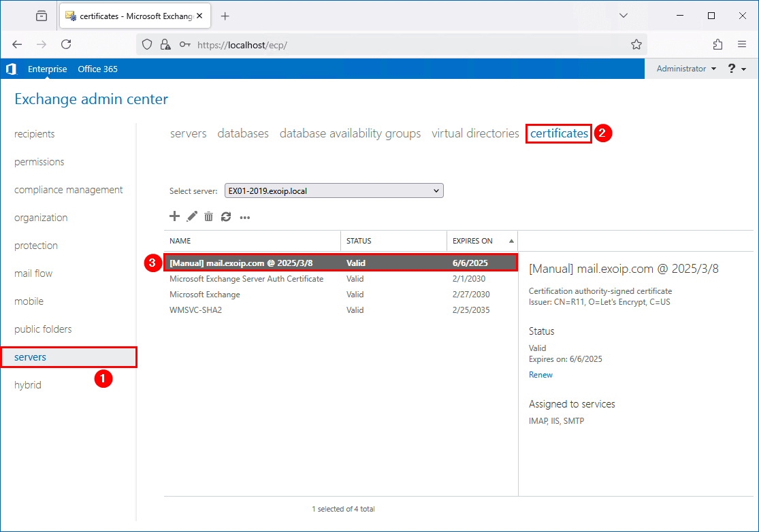Open the Administrator account dropdown
The width and height of the screenshot is (759, 532).
(686, 69)
